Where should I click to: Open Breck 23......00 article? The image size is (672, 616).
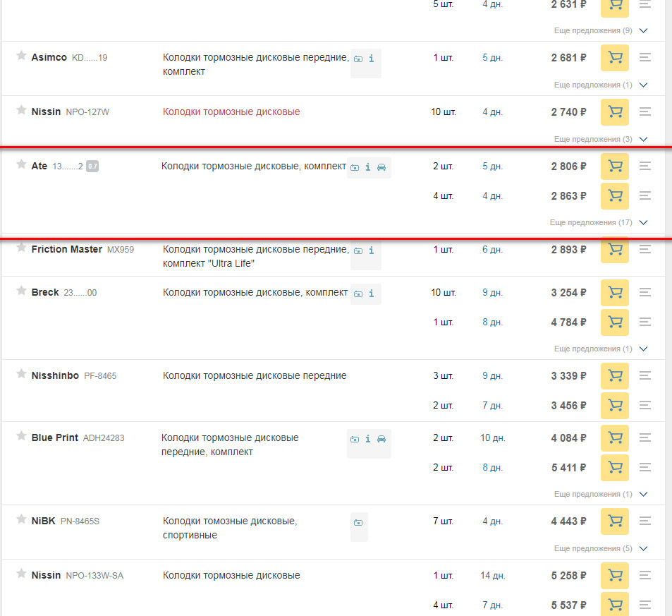[80, 293]
